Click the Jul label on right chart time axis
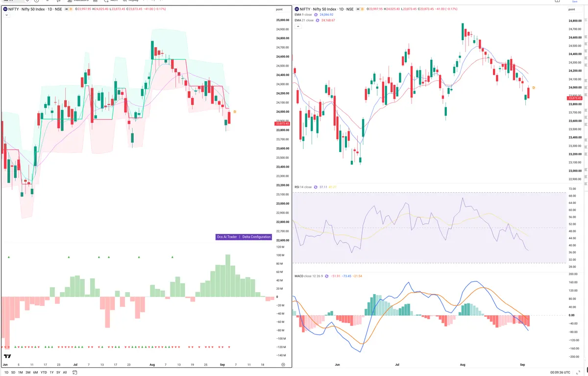588x376 pixels. [397, 365]
